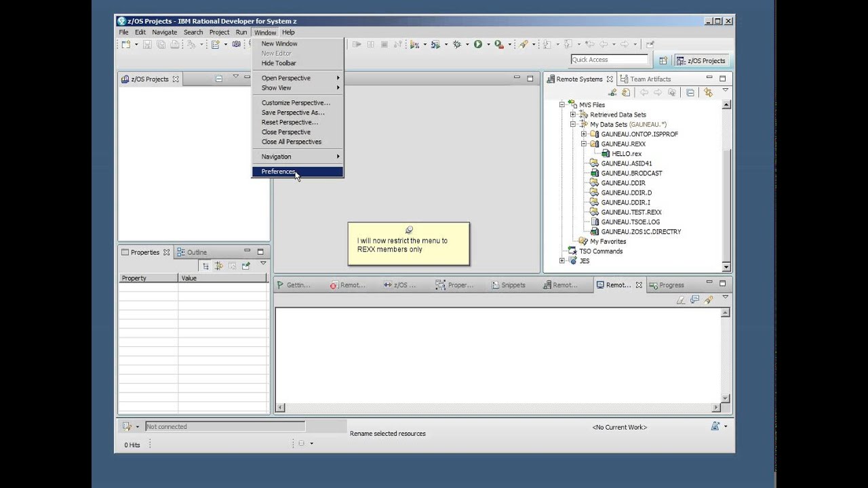Image resolution: width=868 pixels, height=488 pixels.
Task: Click the Quick Access search field
Action: point(609,60)
